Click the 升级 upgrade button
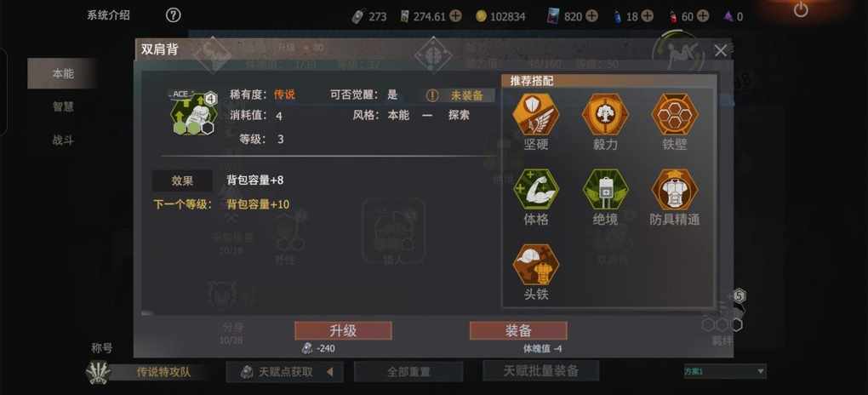Screen dimensions: 868x395 pos(343,331)
